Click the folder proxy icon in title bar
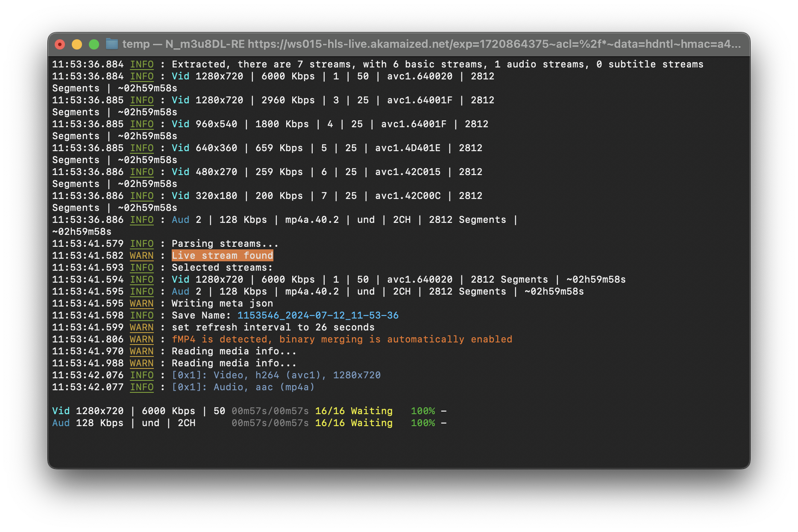 [x=112, y=44]
